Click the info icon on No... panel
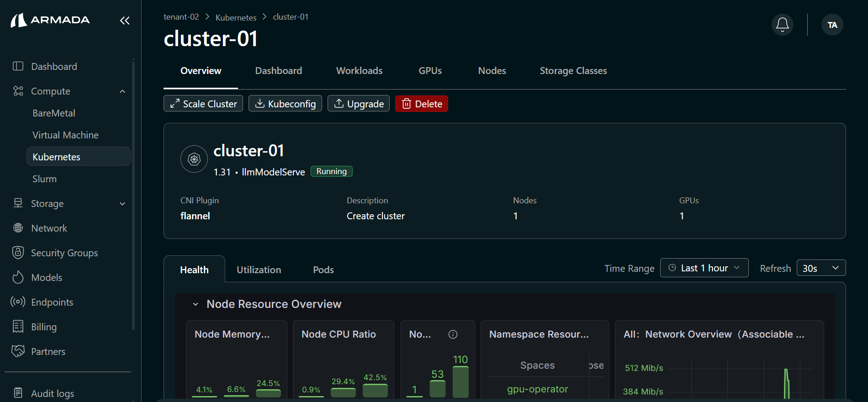The height and width of the screenshot is (402, 868). coord(453,334)
